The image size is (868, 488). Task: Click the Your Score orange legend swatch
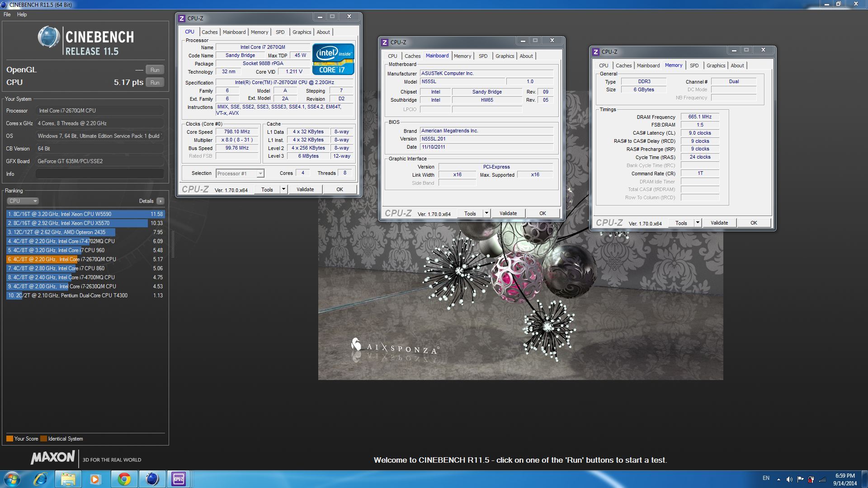(x=9, y=439)
